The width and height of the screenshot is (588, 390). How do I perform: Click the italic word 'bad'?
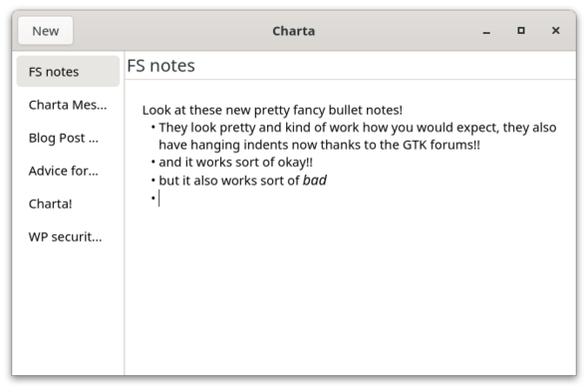point(315,181)
